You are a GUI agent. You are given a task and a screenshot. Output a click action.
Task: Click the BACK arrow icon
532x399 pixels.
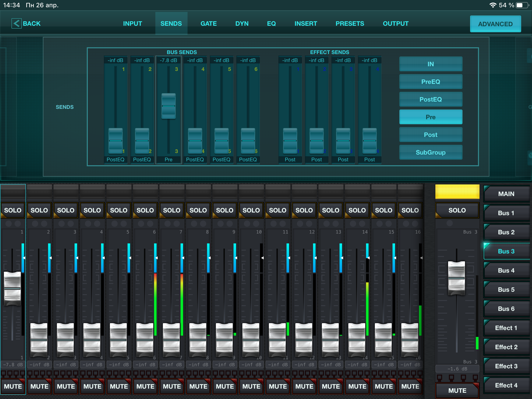coord(16,23)
